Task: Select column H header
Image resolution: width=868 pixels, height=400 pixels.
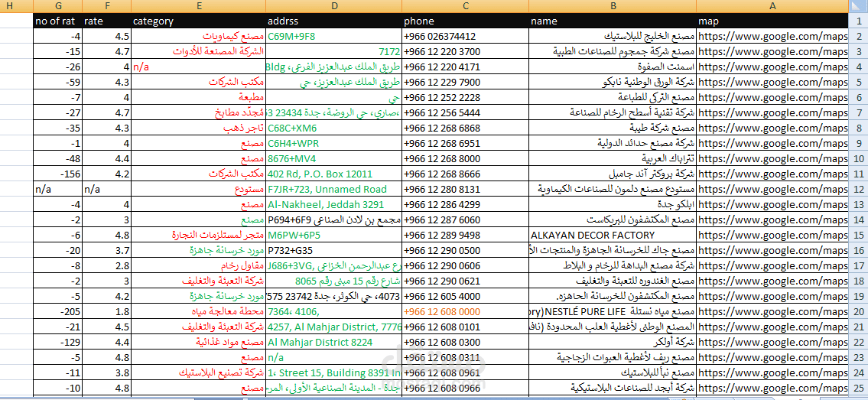Action: point(16,7)
